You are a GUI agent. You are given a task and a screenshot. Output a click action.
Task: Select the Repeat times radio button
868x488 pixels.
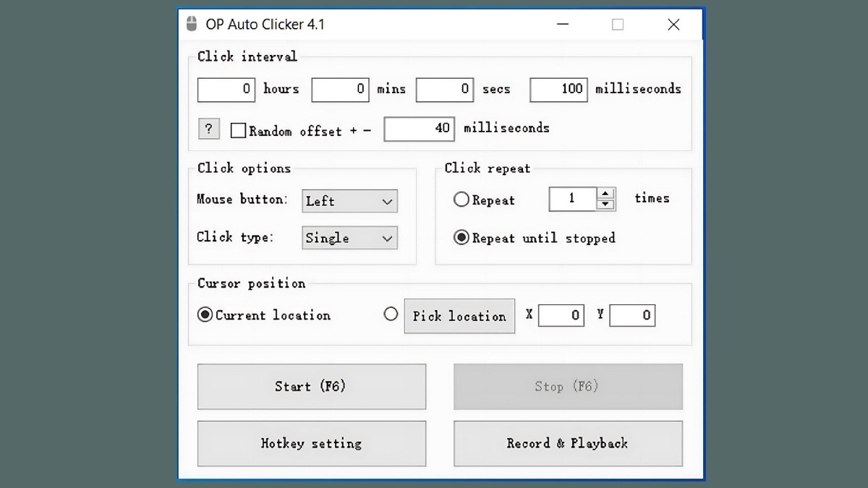[461, 200]
